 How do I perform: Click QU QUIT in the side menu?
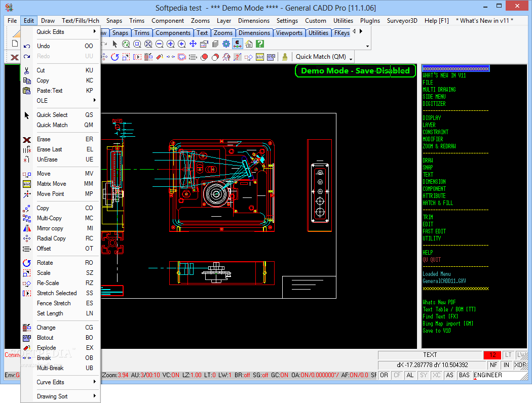(x=432, y=260)
